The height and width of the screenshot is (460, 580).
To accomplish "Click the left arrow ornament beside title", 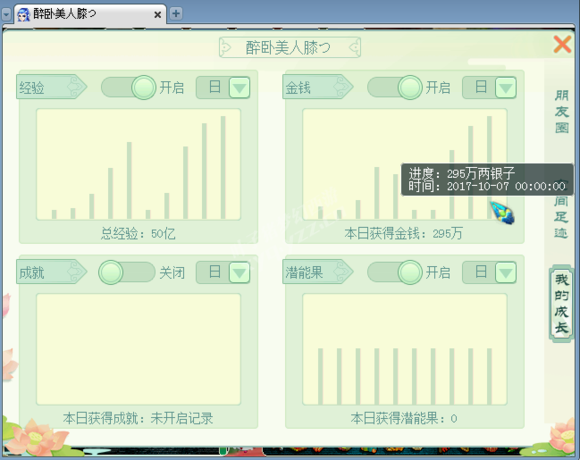I will (x=226, y=47).
